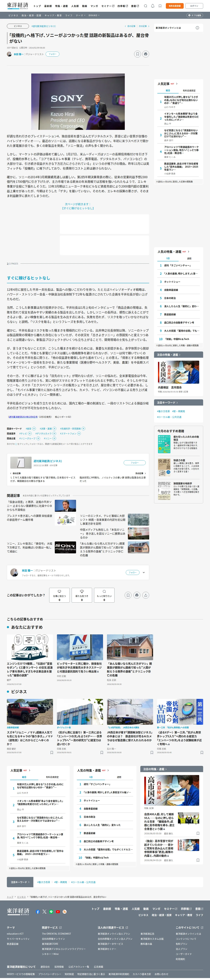210x980 pixels.
Task: Open the X (Twitter) icon in the footer
Action: 45,912
